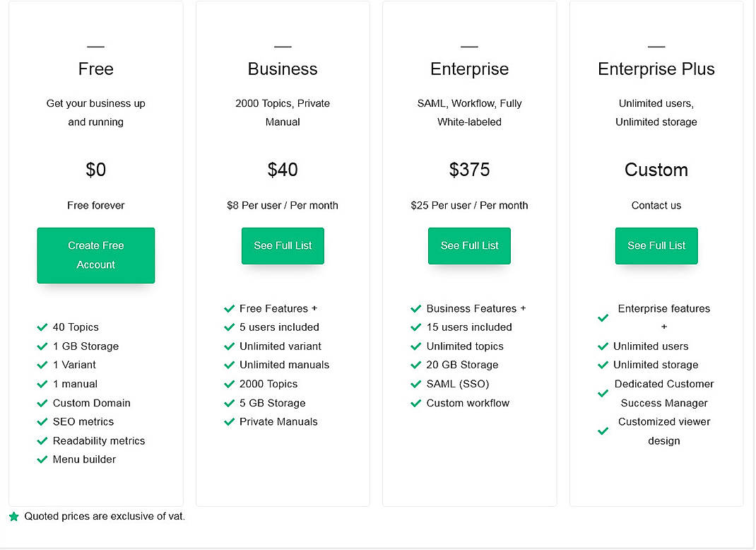Image resolution: width=756 pixels, height=550 pixels.
Task: Click the checkmark beside 40 Topics
Action: (42, 327)
